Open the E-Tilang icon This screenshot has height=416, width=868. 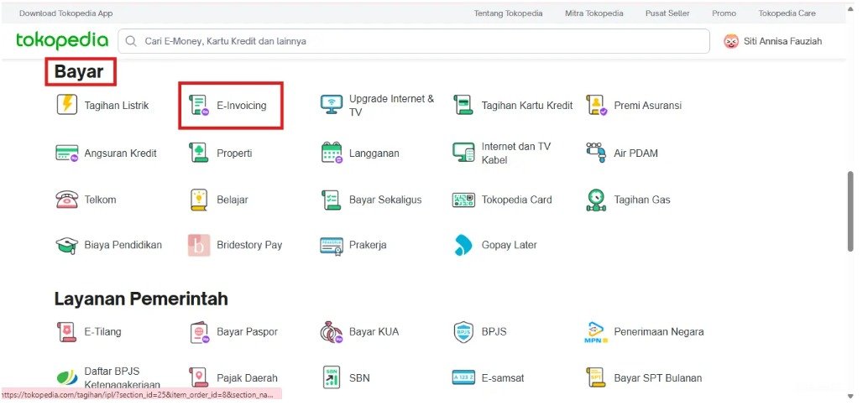[x=67, y=332]
